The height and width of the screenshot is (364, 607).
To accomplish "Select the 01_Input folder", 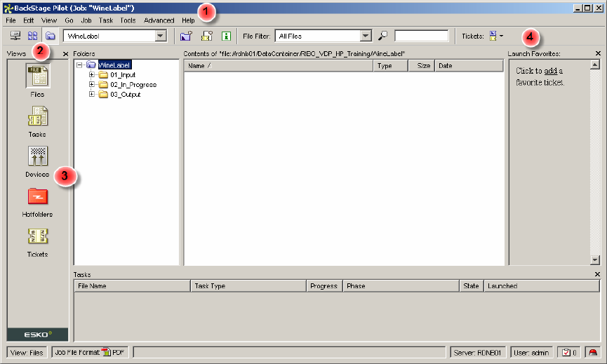I will (x=123, y=74).
